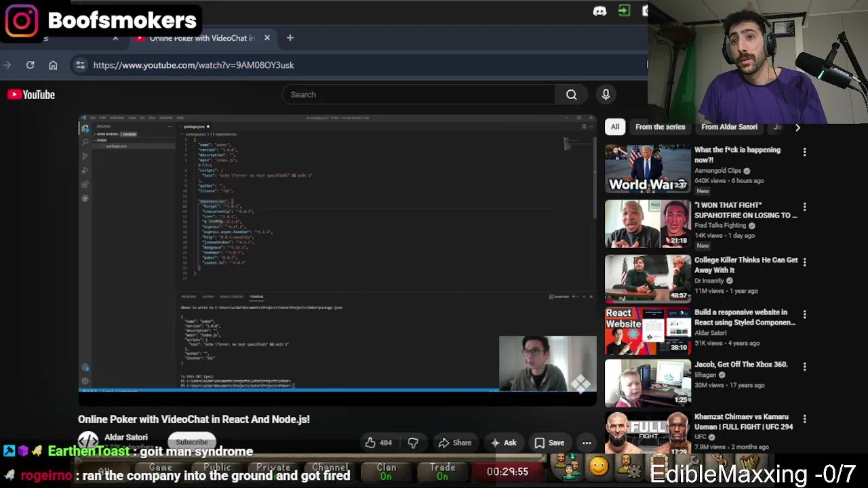The height and width of the screenshot is (488, 868).
Task: Open the Ask sparkle button
Action: pyautogui.click(x=503, y=443)
